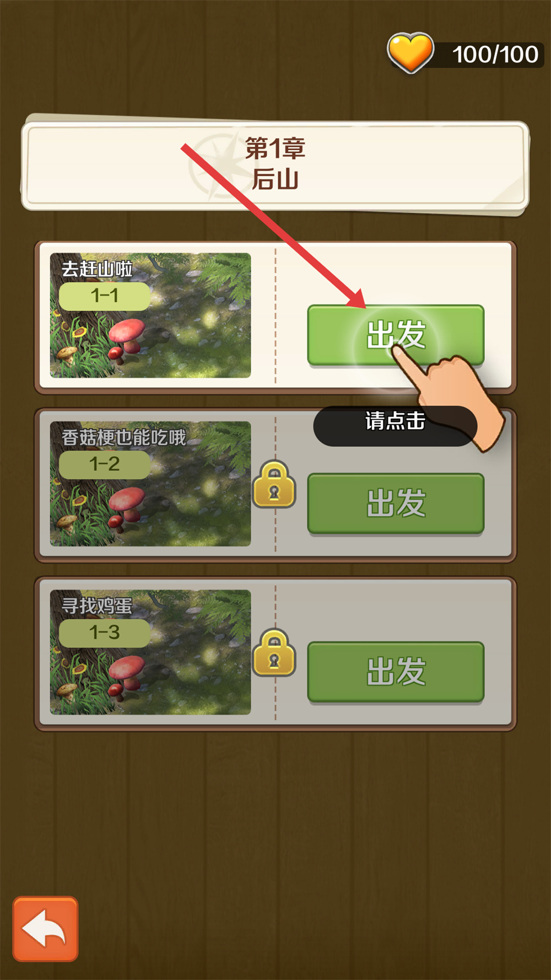Tap the locked 出发 button for 1-3
Viewport: 551px width, 980px height.
pos(396,672)
